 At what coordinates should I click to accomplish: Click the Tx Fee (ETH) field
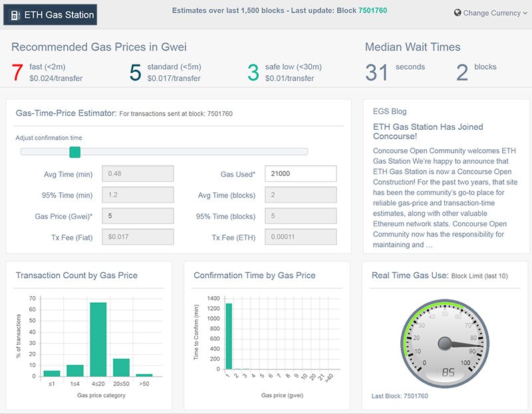click(x=301, y=237)
